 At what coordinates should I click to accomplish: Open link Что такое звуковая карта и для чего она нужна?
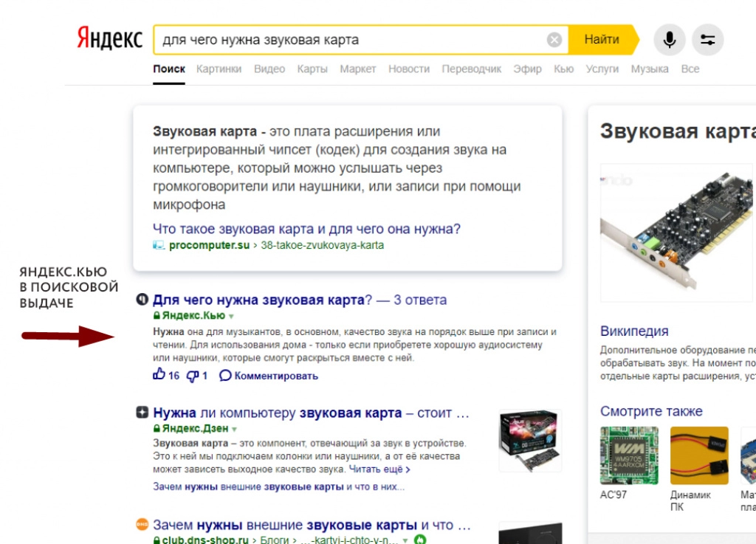pyautogui.click(x=306, y=228)
